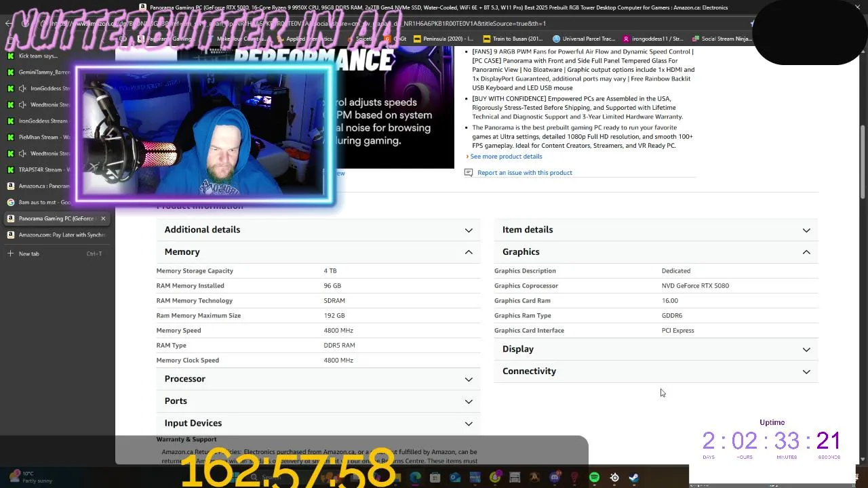Expand the Input Devices section
The width and height of the screenshot is (868, 488).
[x=318, y=423]
